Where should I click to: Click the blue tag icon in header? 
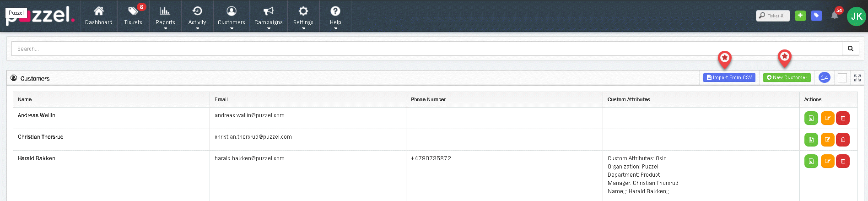click(x=816, y=16)
